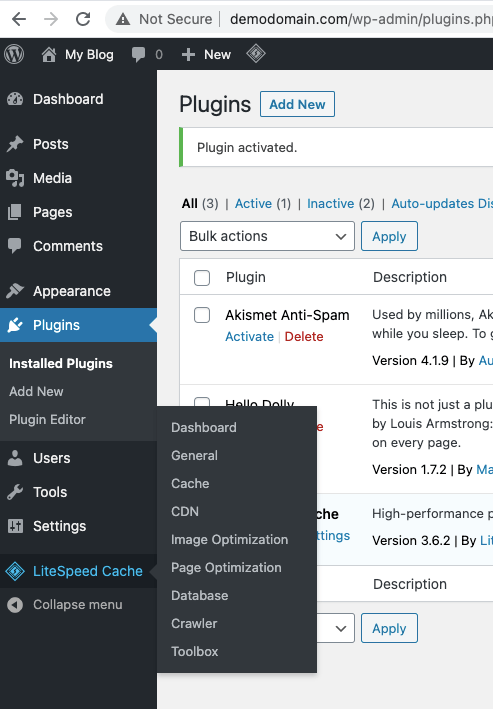Open the LiteSpeed diamond icon in admin bar
The image size is (493, 709).
coord(256,53)
